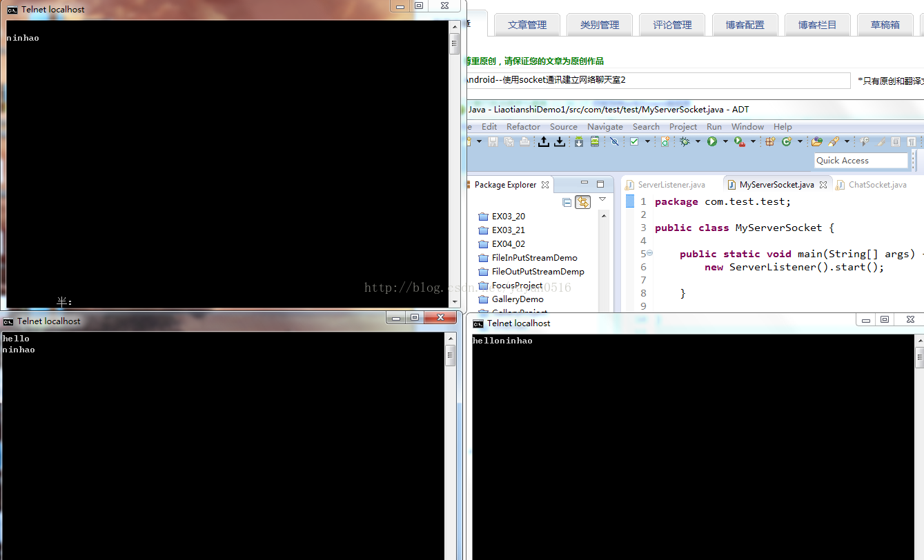This screenshot has height=560, width=924.
Task: Select the MyServerSocket.java editor tab
Action: click(776, 185)
